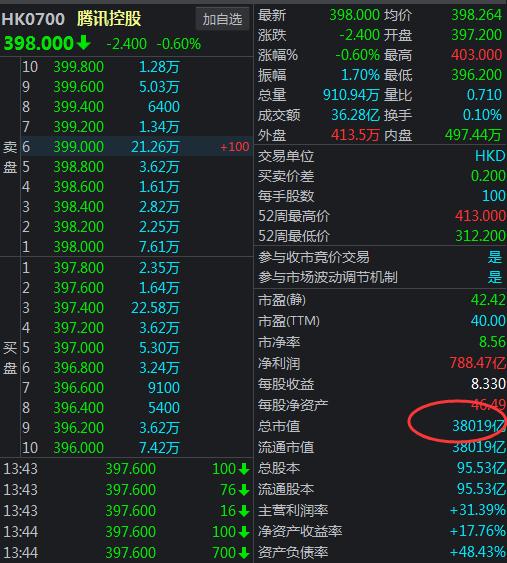This screenshot has width=507, height=563.
Task: Click the 流通市值 label
Action: pos(286,447)
